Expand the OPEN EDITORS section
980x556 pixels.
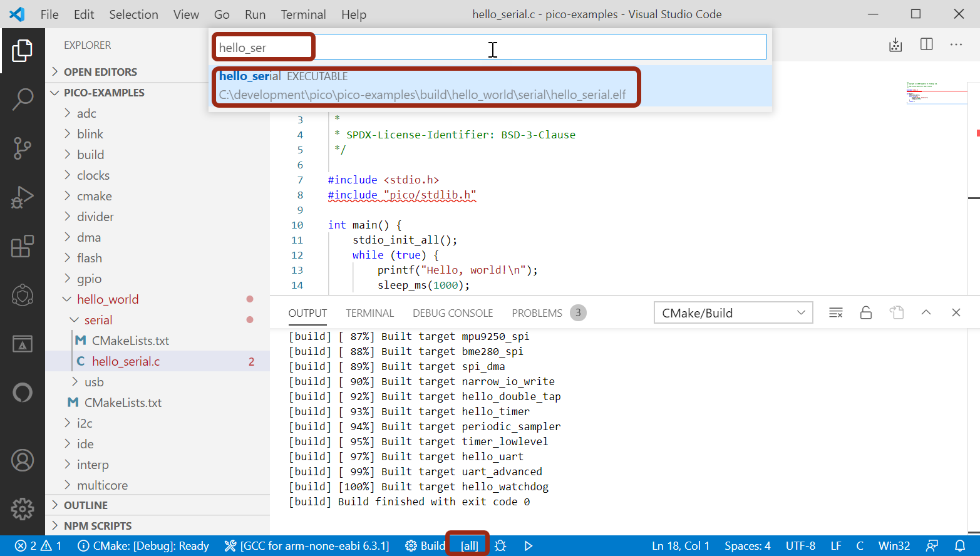pyautogui.click(x=157, y=72)
